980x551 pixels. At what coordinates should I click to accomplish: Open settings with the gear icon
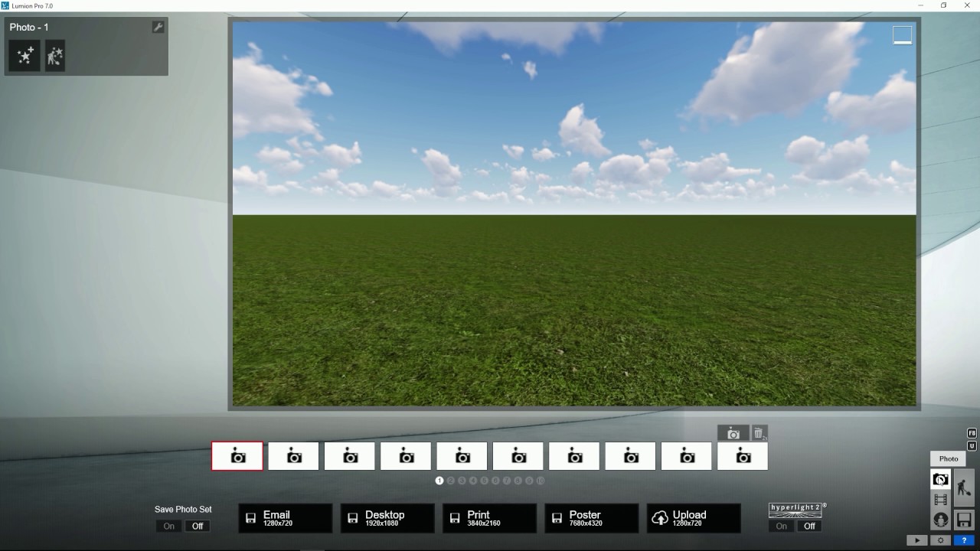click(x=941, y=540)
